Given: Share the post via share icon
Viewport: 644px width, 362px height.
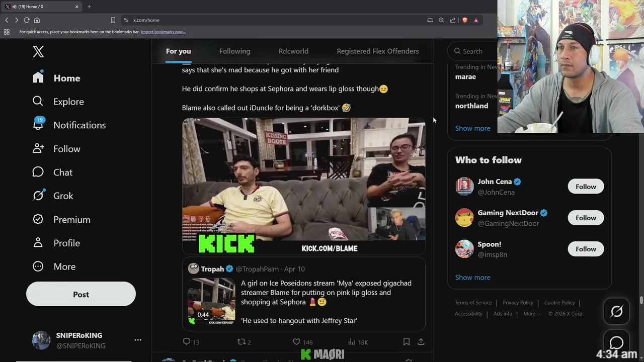Looking at the screenshot, I should click(x=421, y=342).
